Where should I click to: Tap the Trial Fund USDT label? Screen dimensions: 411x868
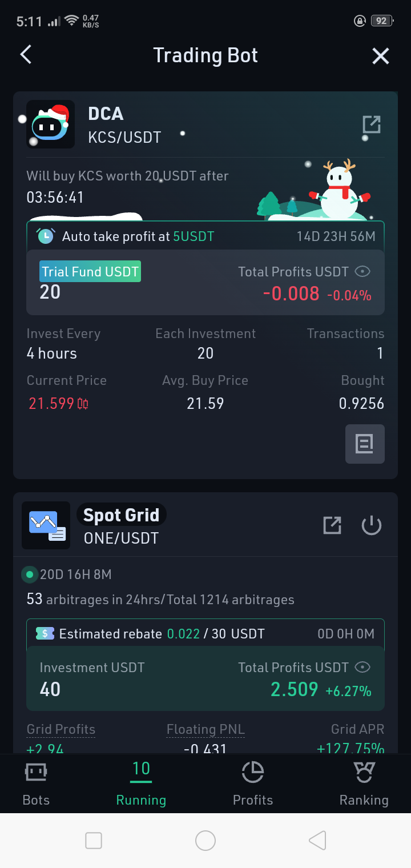90,271
